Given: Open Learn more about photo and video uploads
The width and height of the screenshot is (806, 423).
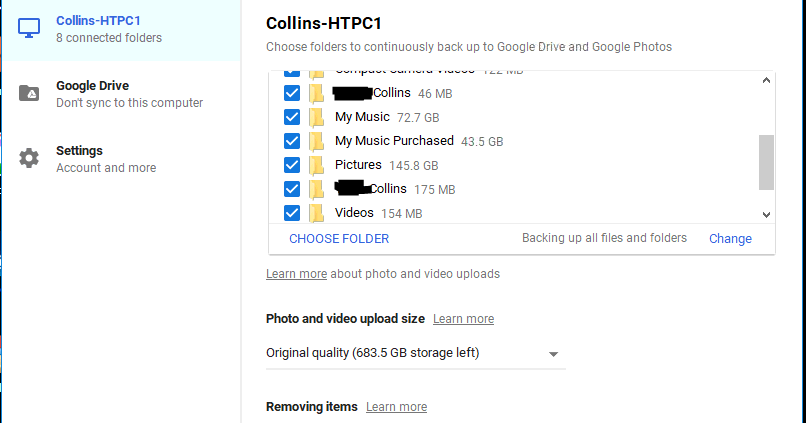Looking at the screenshot, I should tap(296, 274).
